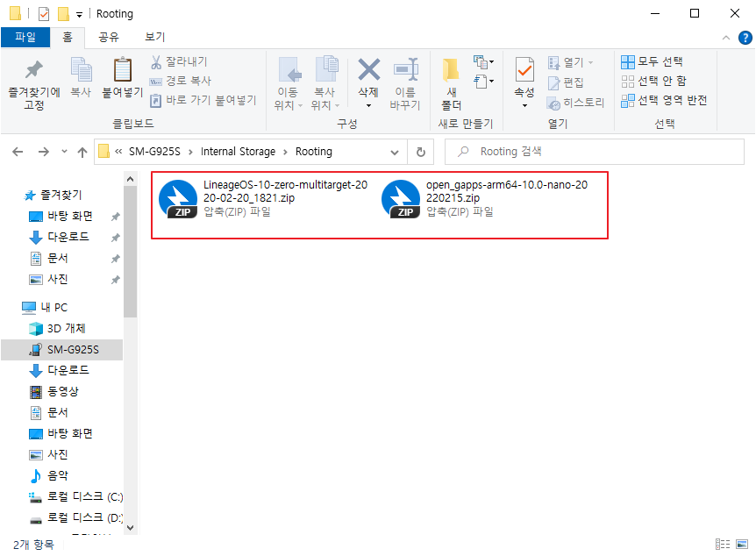Viewport: 756px width, 556px height.
Task: Pin the folder to Quick access
Action: pos(33,83)
